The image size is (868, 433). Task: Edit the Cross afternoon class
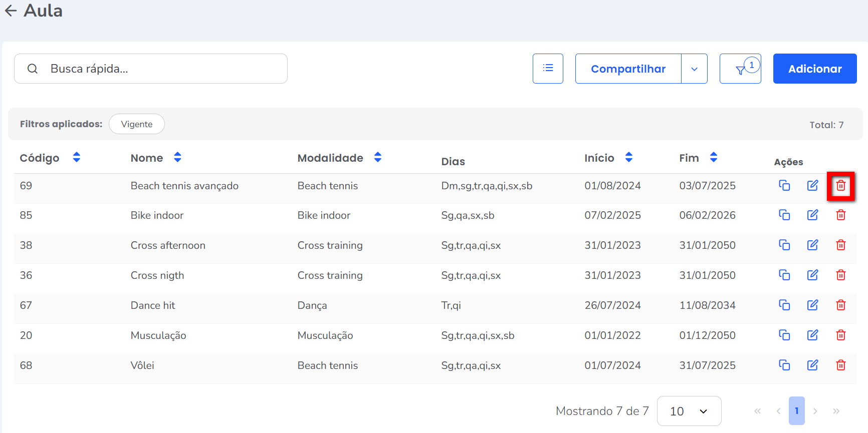[x=812, y=245]
